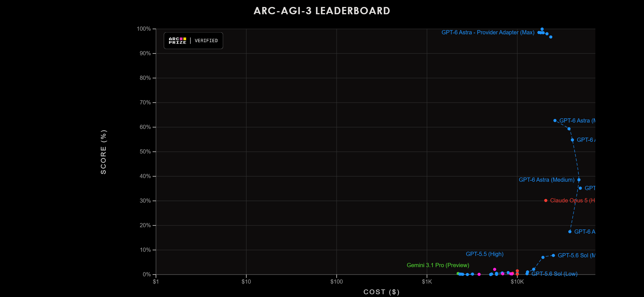Screen dimensions: 644x297
Task: Click the $10 cost axis label
Action: click(x=246, y=282)
